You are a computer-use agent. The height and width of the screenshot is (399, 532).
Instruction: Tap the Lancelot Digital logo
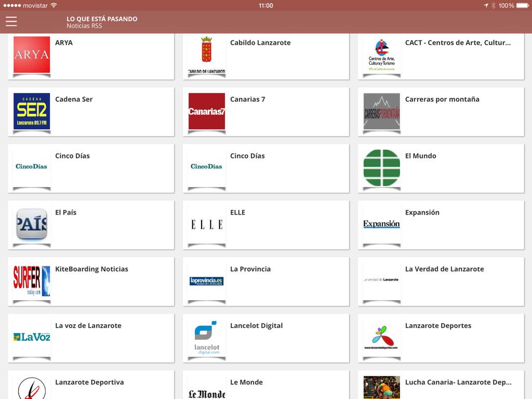(x=207, y=338)
